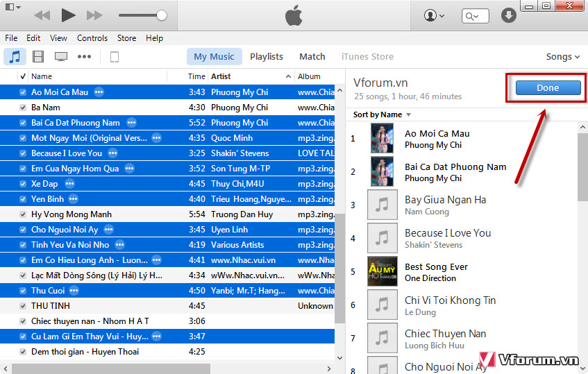Viewport: 588px width, 374px height.
Task: Open more options for Mot Ngay Moi song
Action: [x=156, y=138]
